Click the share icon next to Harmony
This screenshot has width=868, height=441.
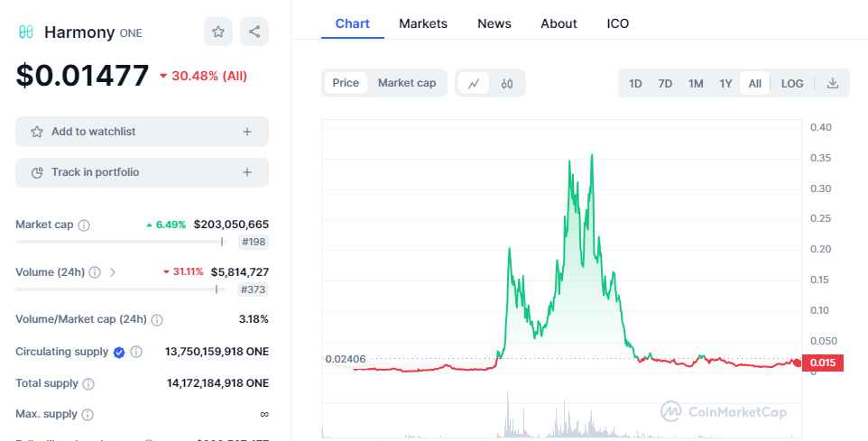254,32
